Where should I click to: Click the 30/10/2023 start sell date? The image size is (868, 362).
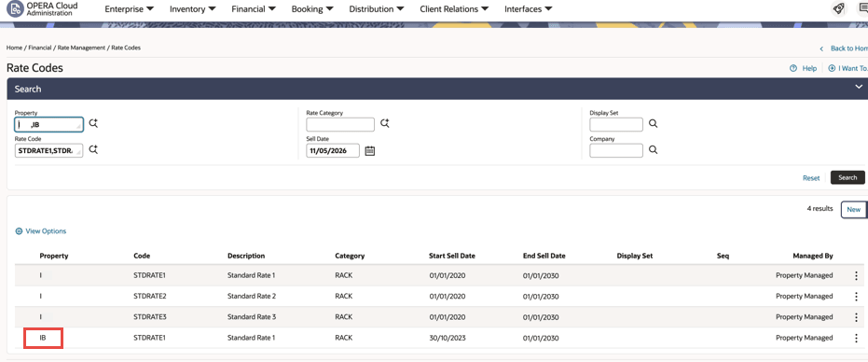coord(447,338)
